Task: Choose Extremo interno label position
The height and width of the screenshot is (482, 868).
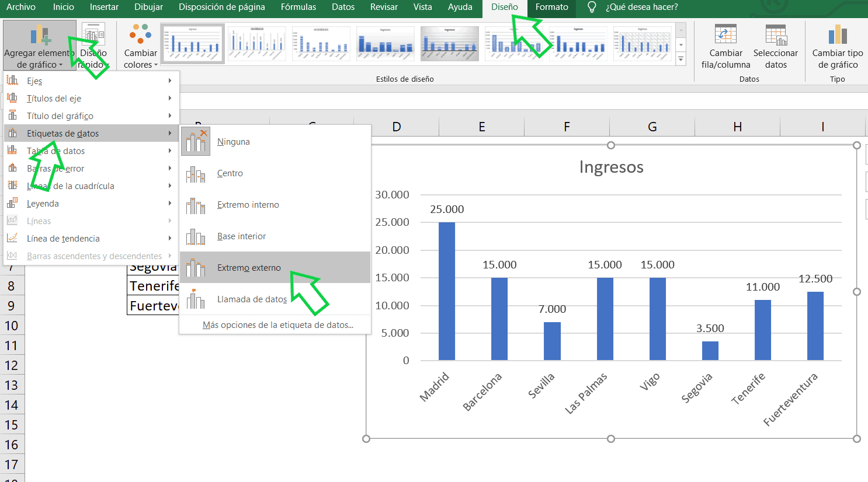Action: 275,205
